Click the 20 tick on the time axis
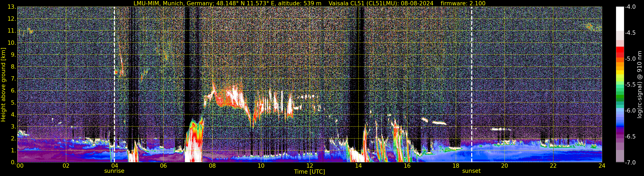 coord(505,166)
